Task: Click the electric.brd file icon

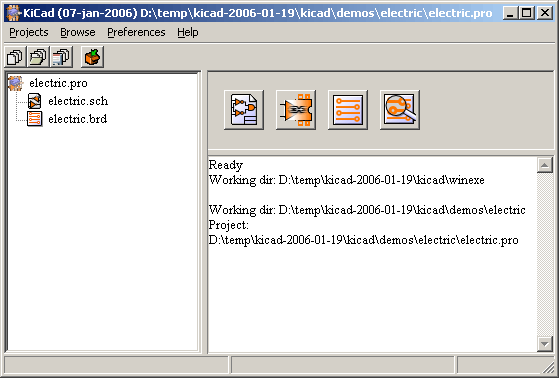Action: point(35,119)
